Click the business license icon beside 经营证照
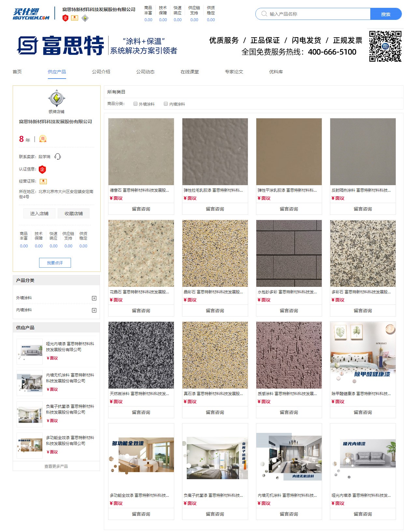 coord(43,181)
